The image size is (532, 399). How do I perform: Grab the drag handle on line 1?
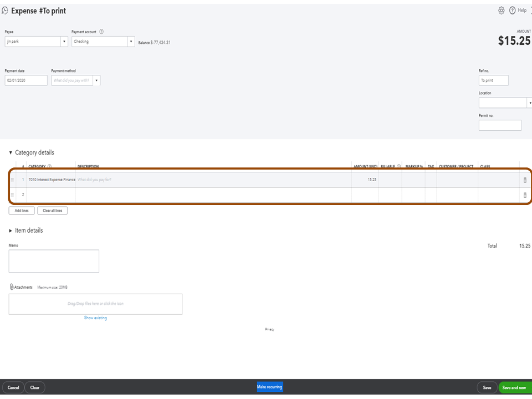pyautogui.click(x=12, y=180)
